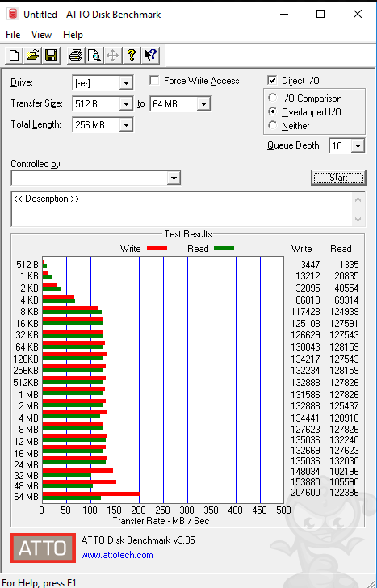This screenshot has width=377, height=588.
Task: Click the 128KB row label
Action: click(x=26, y=359)
